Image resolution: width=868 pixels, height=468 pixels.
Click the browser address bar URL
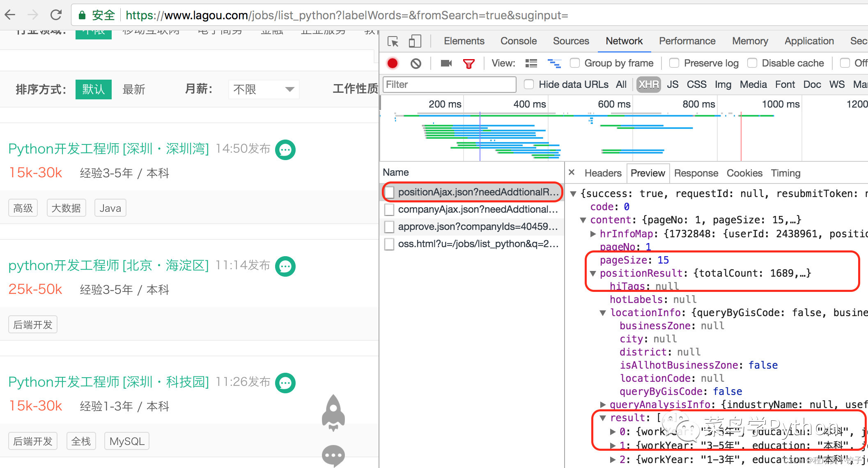tap(347, 16)
